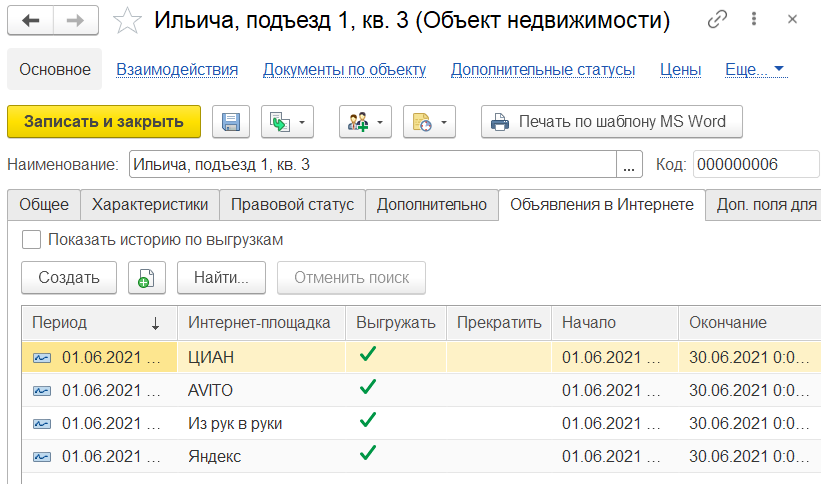Click the floppy disk save icon
This screenshot has height=484, width=821.
coord(231,122)
